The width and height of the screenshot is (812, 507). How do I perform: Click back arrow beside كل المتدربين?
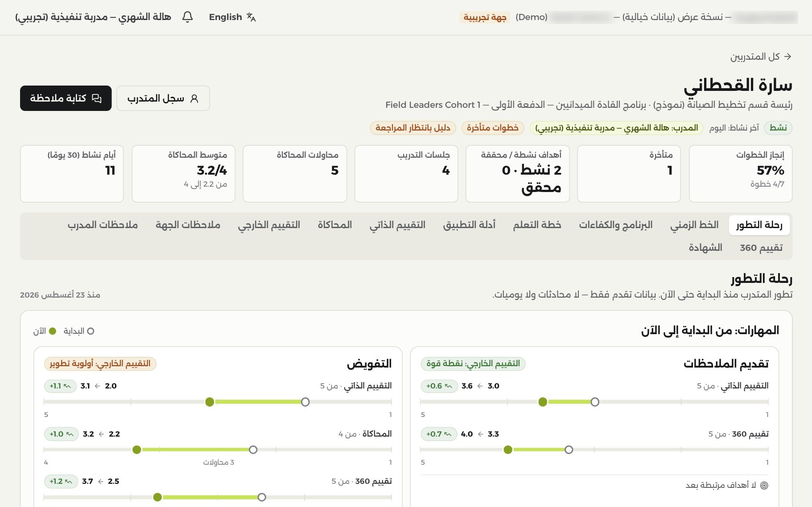[787, 57]
